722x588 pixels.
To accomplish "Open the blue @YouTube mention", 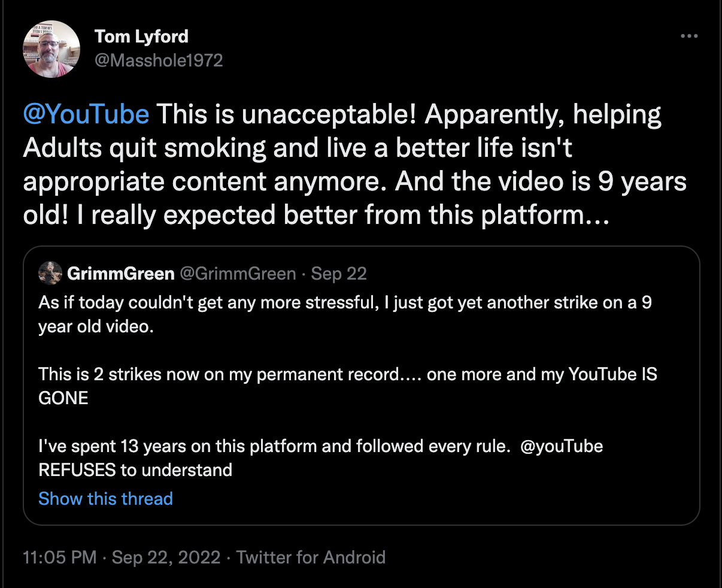I will tap(86, 114).
